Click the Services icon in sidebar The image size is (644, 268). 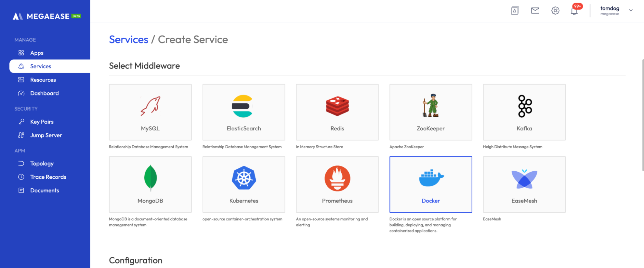click(21, 66)
